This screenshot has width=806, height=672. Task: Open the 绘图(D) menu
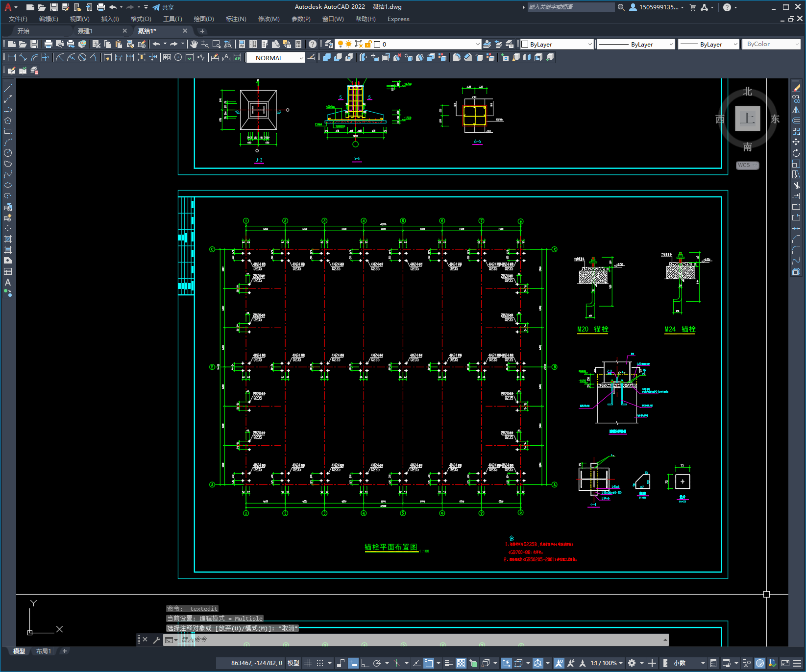pyautogui.click(x=204, y=19)
